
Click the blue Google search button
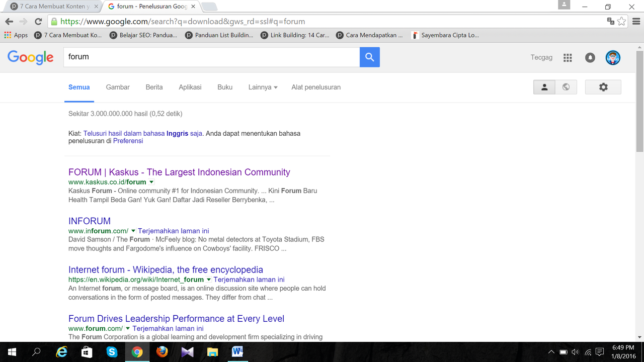(370, 57)
